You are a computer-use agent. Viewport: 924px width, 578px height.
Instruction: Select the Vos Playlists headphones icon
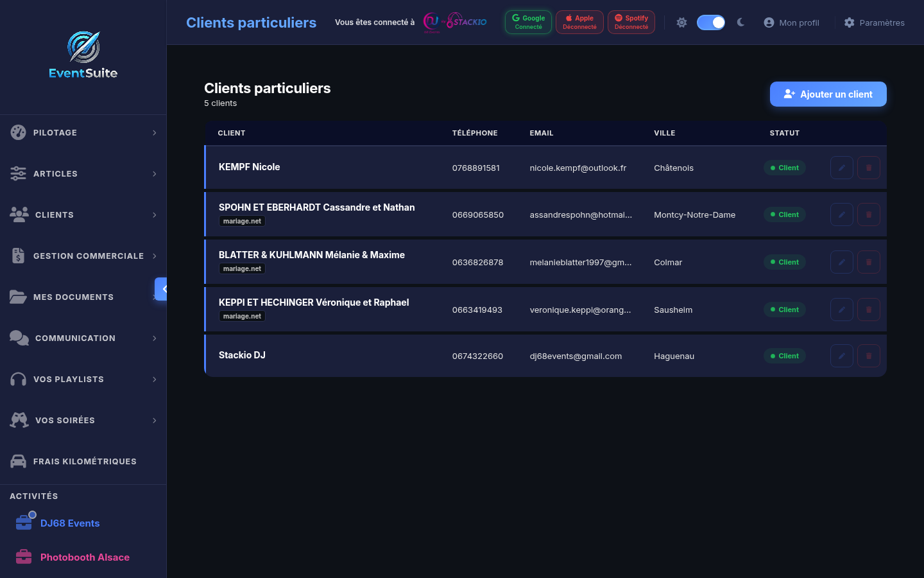pos(18,379)
